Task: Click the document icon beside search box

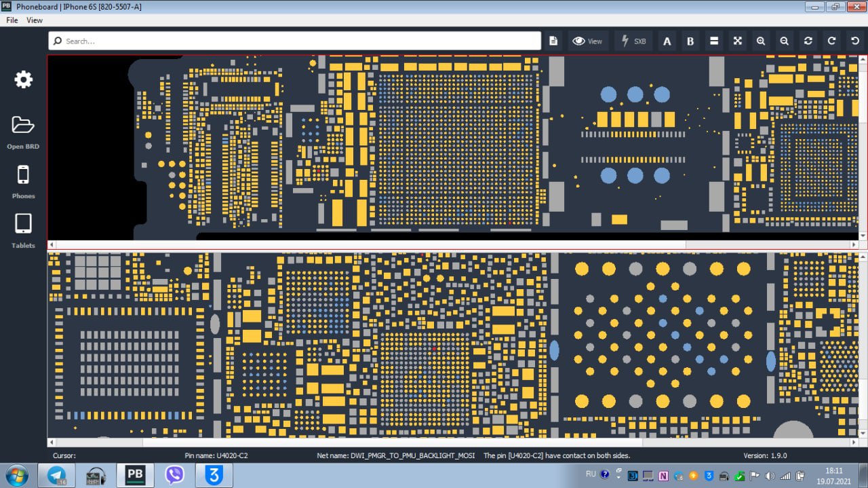Action: click(553, 41)
